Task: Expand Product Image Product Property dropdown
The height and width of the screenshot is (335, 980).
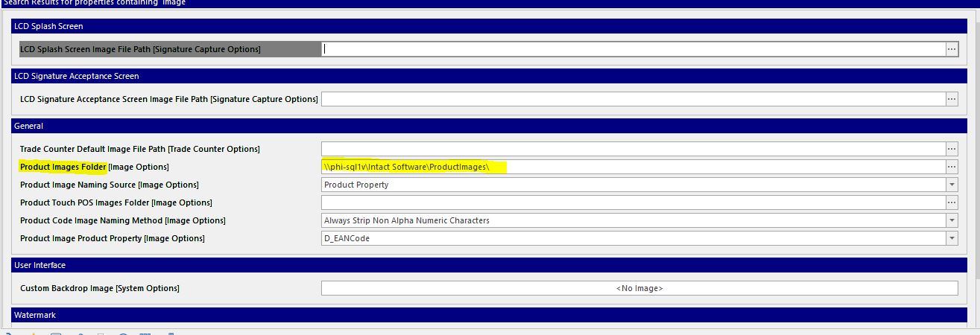Action: pyautogui.click(x=952, y=238)
